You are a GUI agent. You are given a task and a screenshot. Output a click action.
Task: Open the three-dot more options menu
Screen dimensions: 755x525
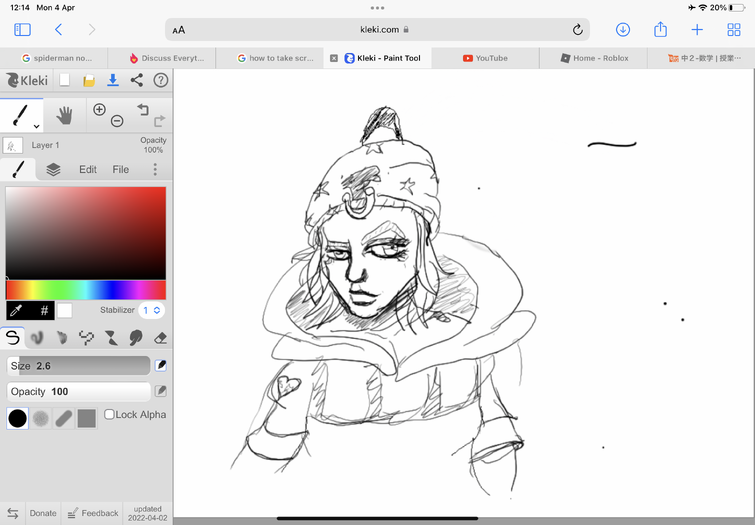click(155, 169)
